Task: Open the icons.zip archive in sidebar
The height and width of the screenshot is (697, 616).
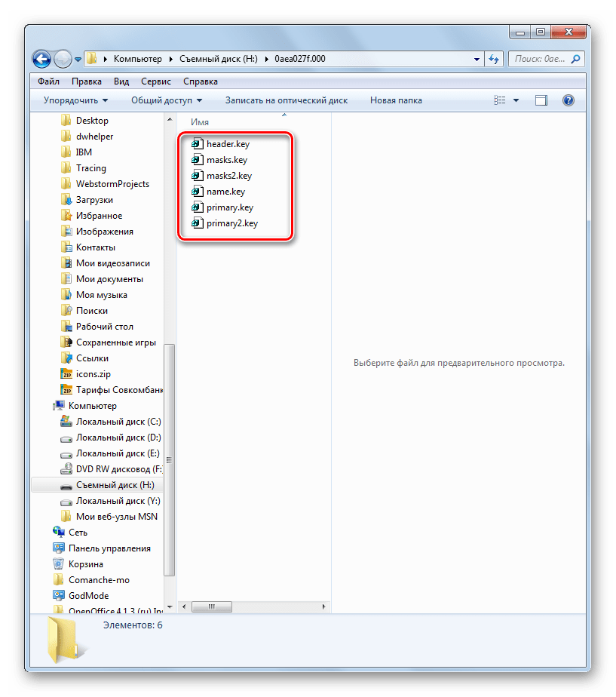Action: coord(93,374)
